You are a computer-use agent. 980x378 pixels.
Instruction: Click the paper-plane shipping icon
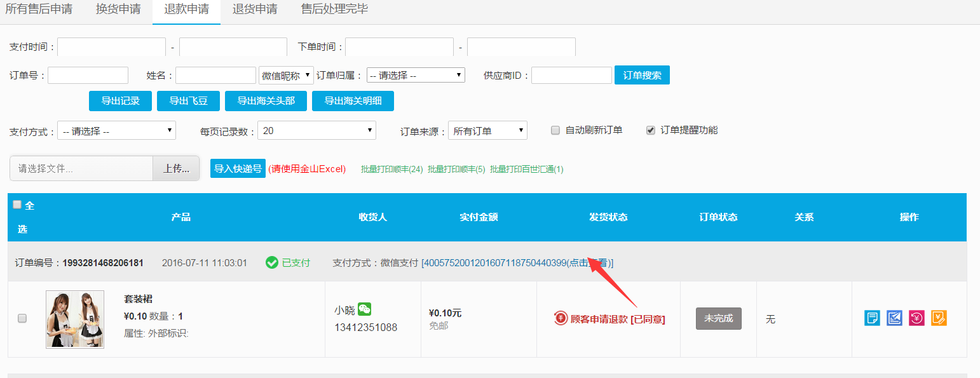[894, 318]
